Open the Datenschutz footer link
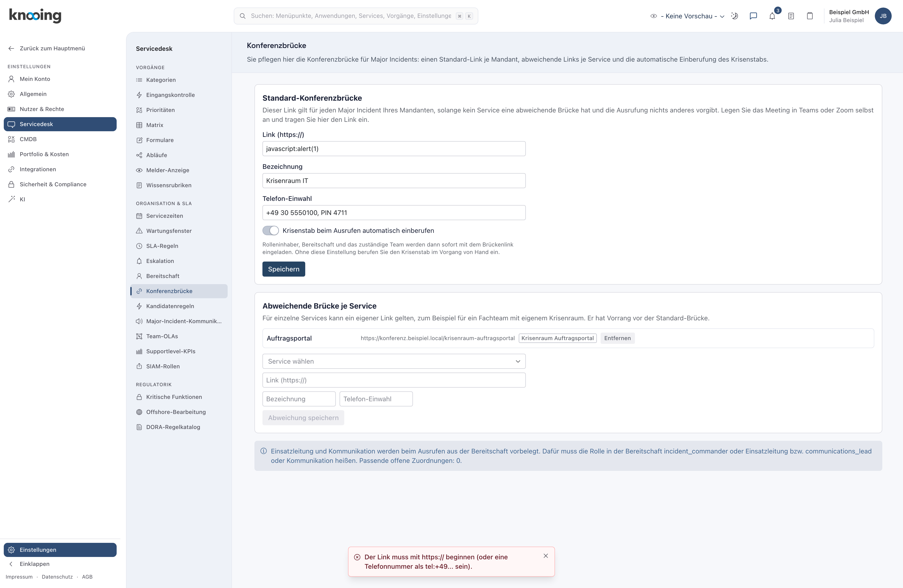 tap(57, 577)
